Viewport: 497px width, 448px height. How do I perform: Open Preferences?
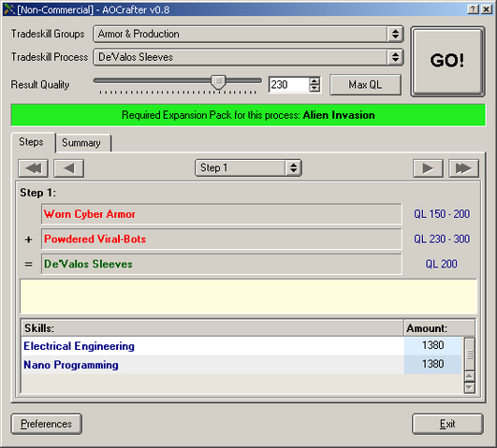46,424
